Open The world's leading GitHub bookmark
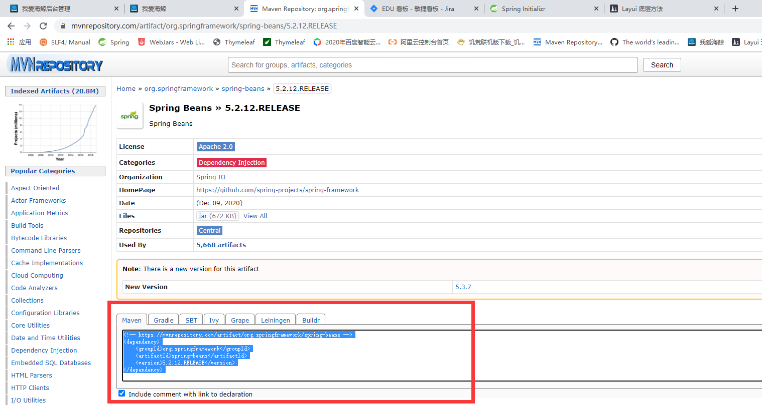Viewport: 762px width, 405px height. click(x=645, y=42)
